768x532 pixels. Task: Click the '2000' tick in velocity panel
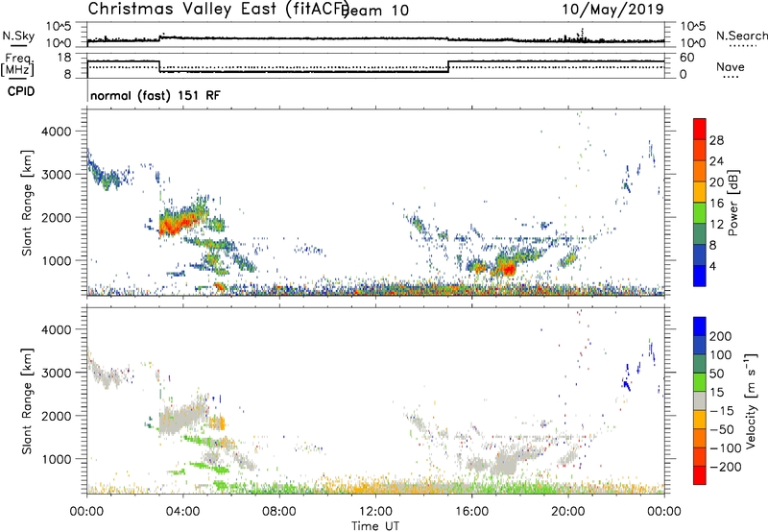tap(57, 416)
